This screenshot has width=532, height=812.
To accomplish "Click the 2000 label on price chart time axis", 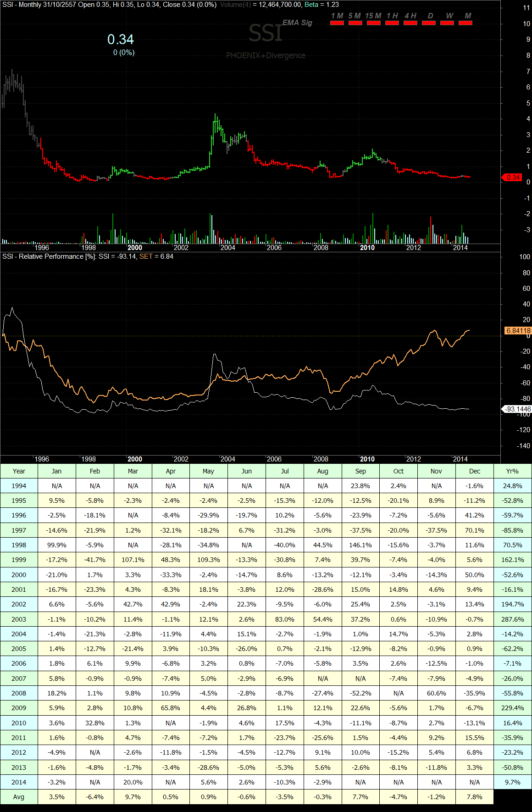I will [135, 248].
